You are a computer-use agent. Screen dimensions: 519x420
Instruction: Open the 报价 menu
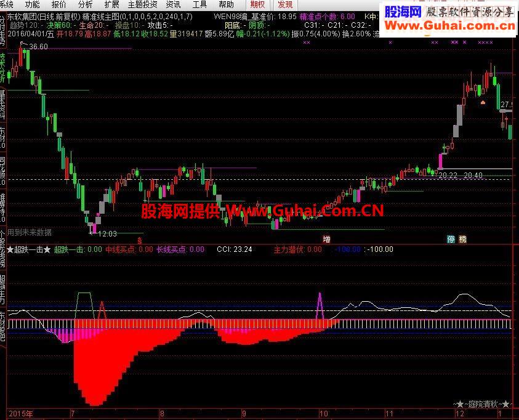tap(58, 5)
